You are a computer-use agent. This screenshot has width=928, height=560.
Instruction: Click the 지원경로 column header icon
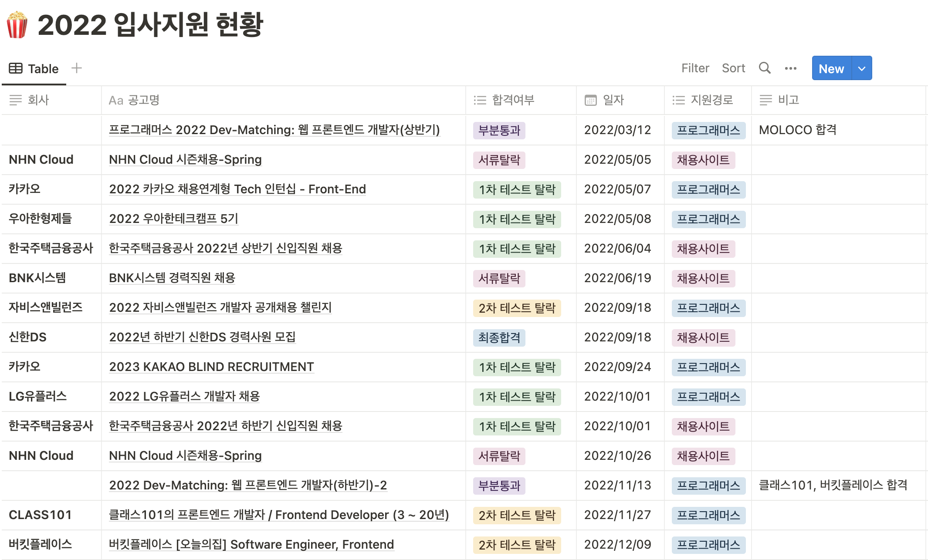coord(678,100)
